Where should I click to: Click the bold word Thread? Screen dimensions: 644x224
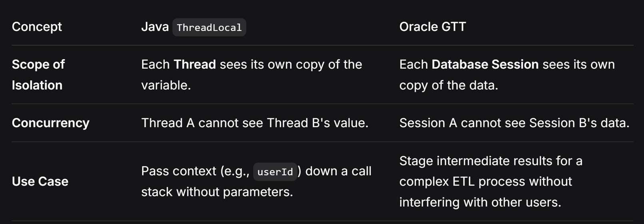tap(195, 64)
